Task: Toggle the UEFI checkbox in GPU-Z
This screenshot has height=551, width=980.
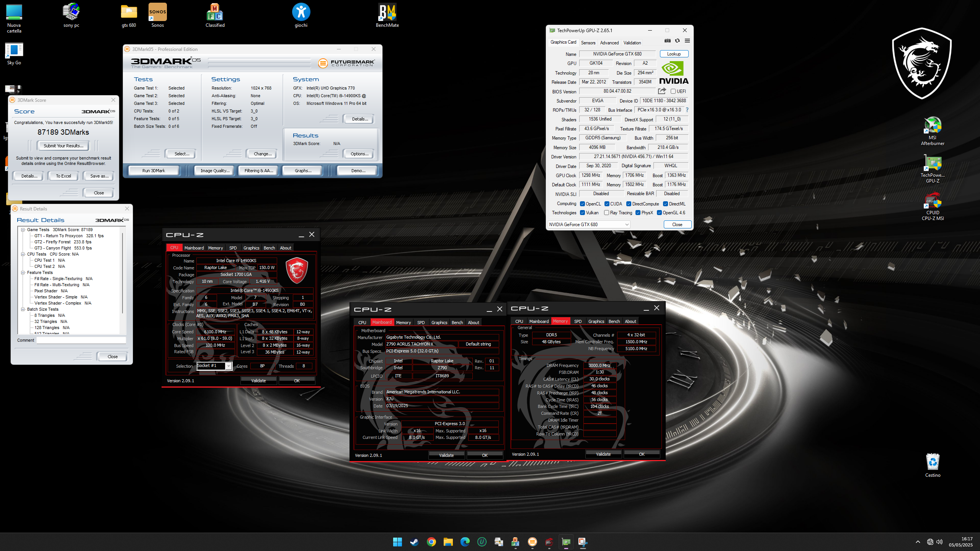Action: pyautogui.click(x=673, y=91)
